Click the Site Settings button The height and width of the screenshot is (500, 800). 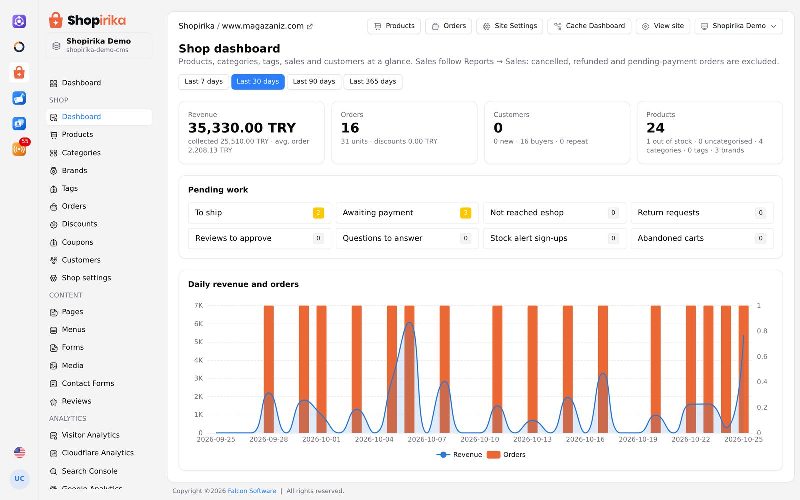pos(510,26)
